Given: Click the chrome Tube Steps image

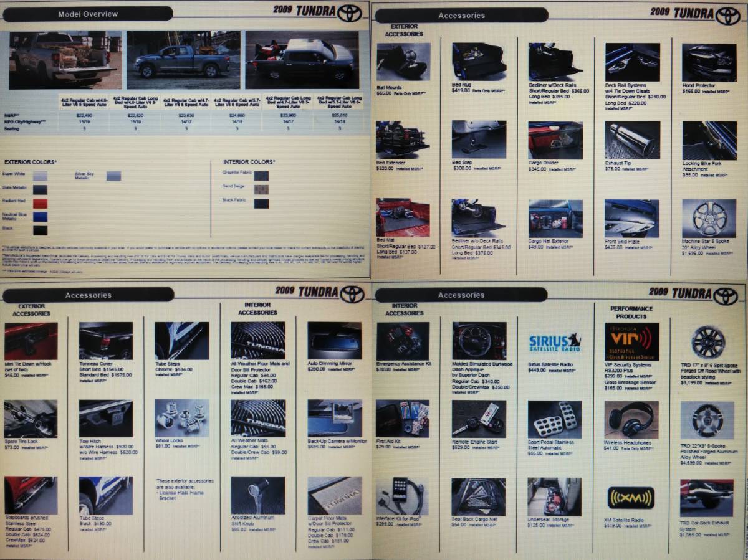Looking at the screenshot, I should tap(182, 341).
